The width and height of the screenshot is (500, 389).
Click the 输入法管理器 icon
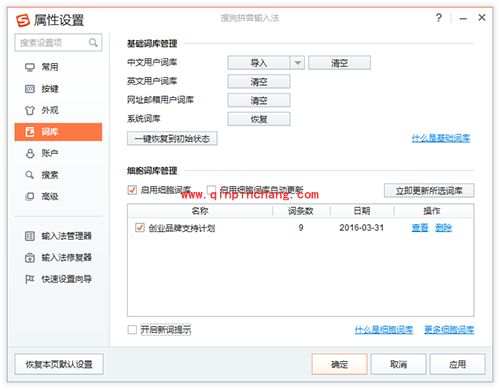click(30, 236)
